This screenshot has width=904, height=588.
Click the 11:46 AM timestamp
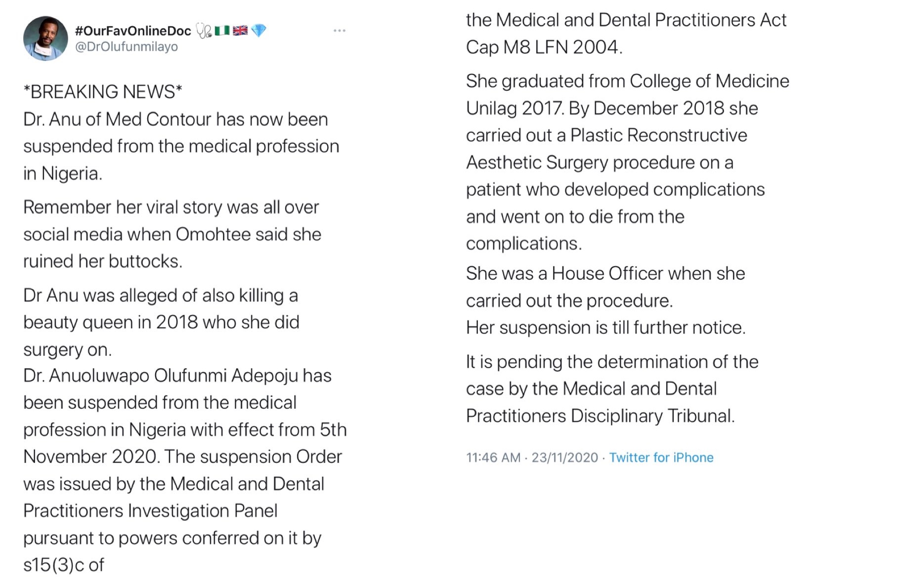coord(493,458)
